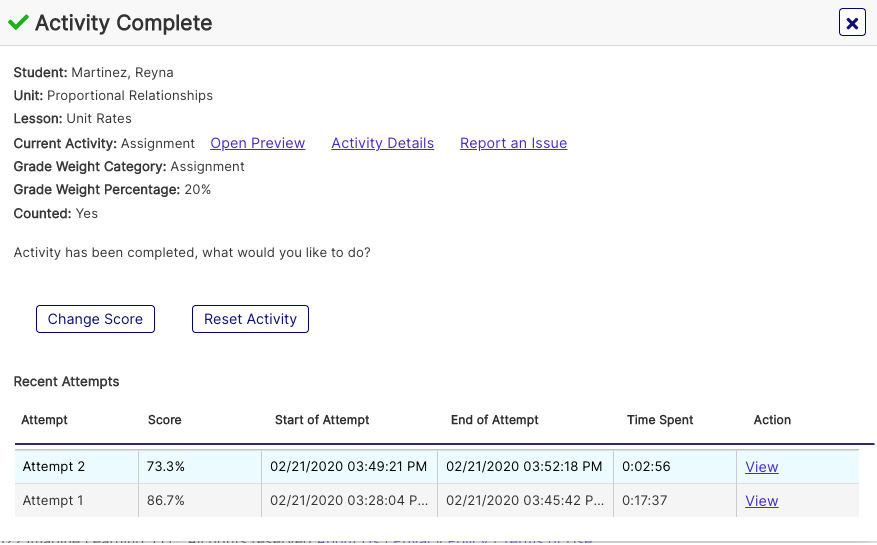This screenshot has width=877, height=545.
Task: Click the Reset Activity button
Action: (x=250, y=319)
